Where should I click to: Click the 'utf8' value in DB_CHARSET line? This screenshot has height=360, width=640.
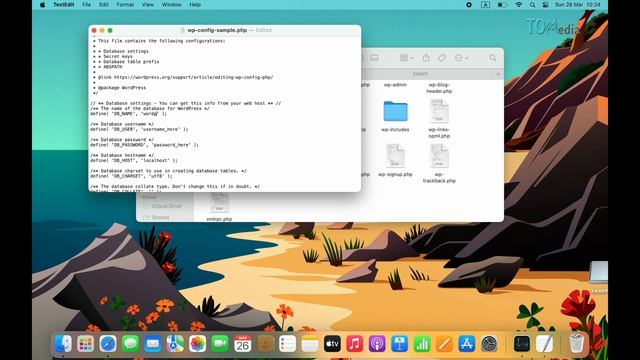coord(157,176)
